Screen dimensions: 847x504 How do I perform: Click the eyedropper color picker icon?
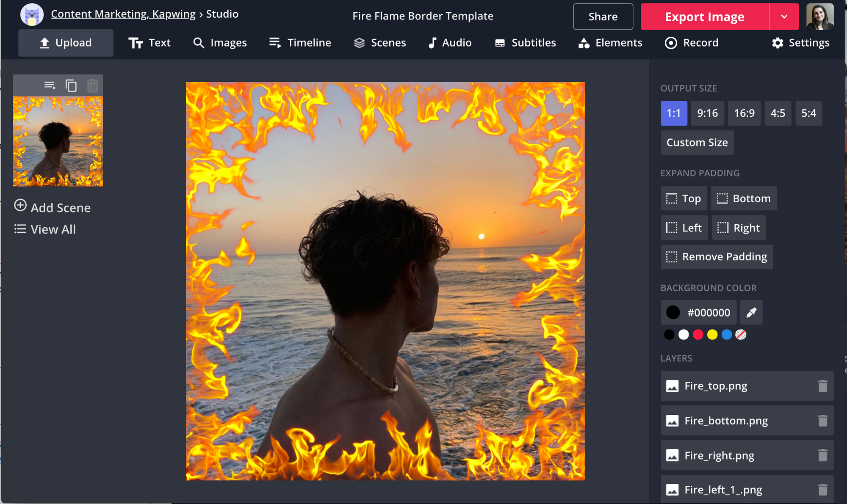click(x=751, y=313)
